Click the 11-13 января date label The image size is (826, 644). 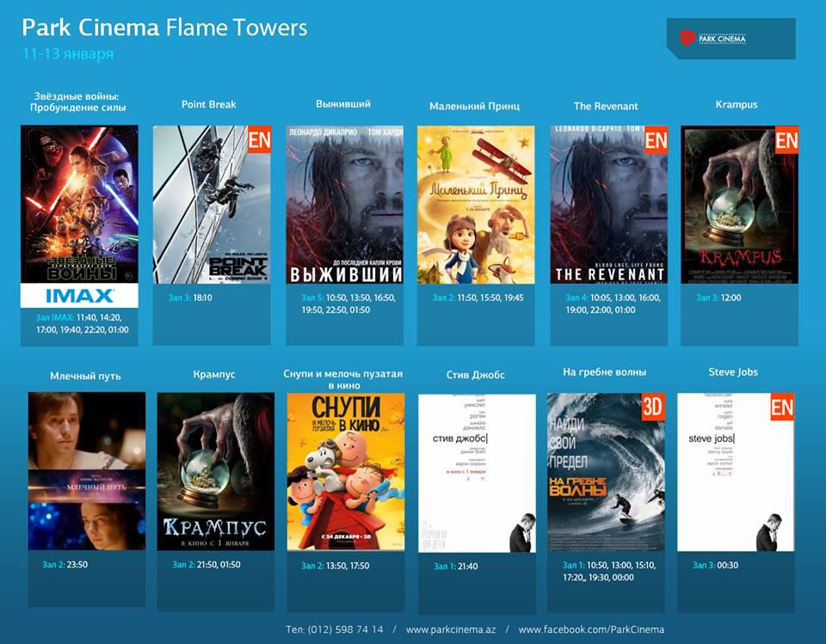click(68, 54)
